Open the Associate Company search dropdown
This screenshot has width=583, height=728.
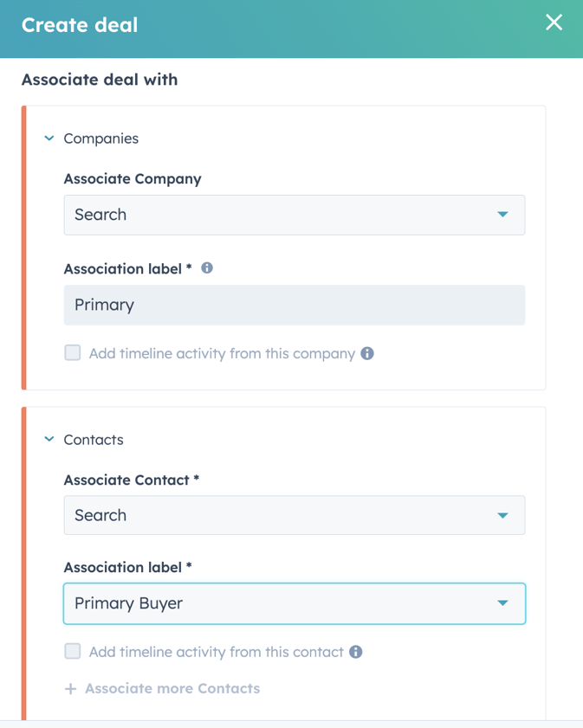(295, 215)
